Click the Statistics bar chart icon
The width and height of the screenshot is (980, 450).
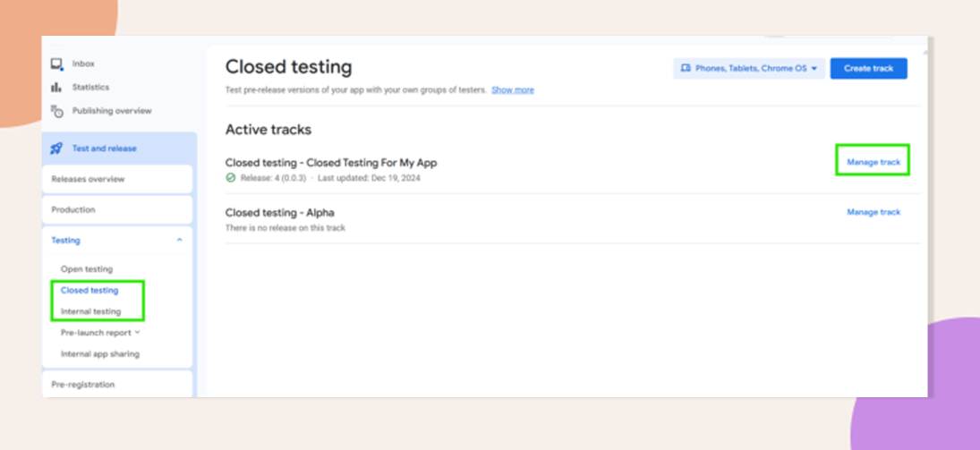(56, 88)
